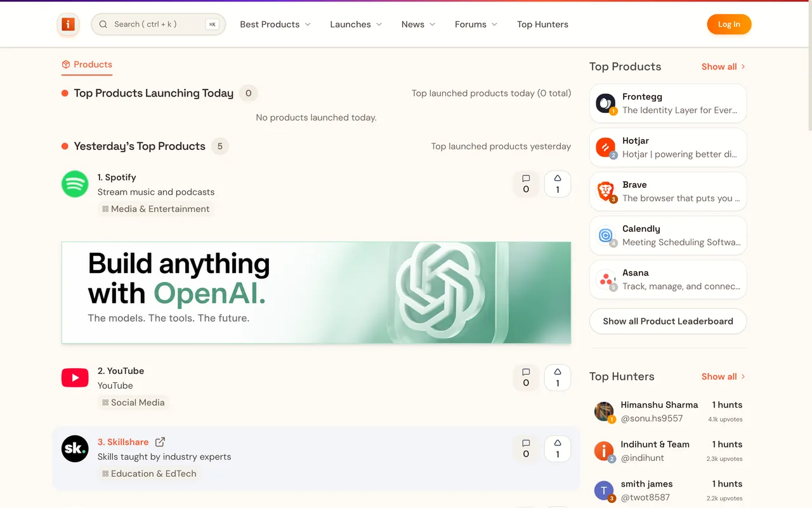Viewport: 812px width, 508px height.
Task: Click the cube icon on Products tab
Action: tap(66, 64)
